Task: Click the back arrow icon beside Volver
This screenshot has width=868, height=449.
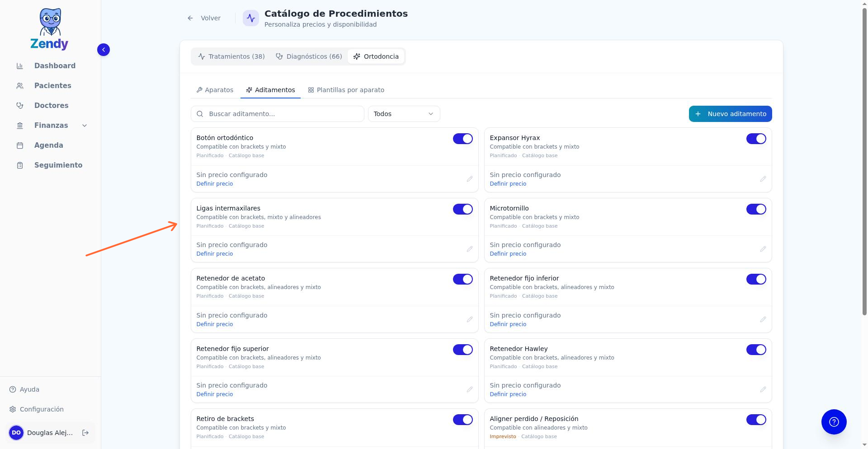Action: coord(190,18)
